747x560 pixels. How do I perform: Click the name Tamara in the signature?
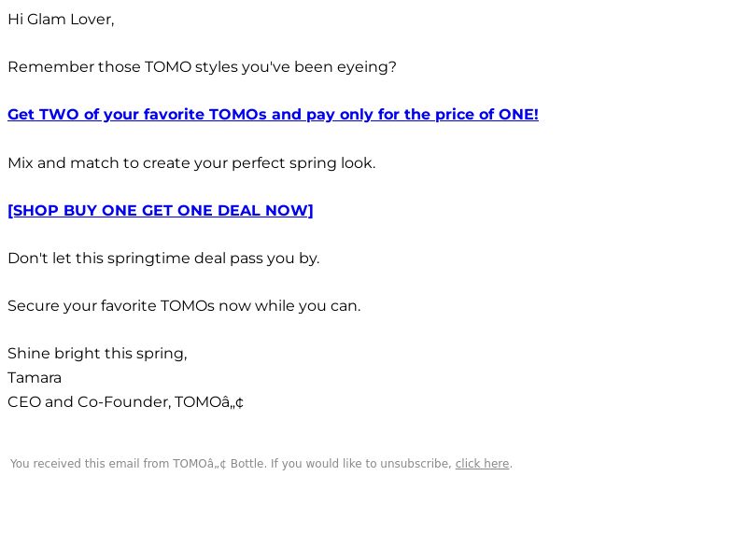coord(35,378)
